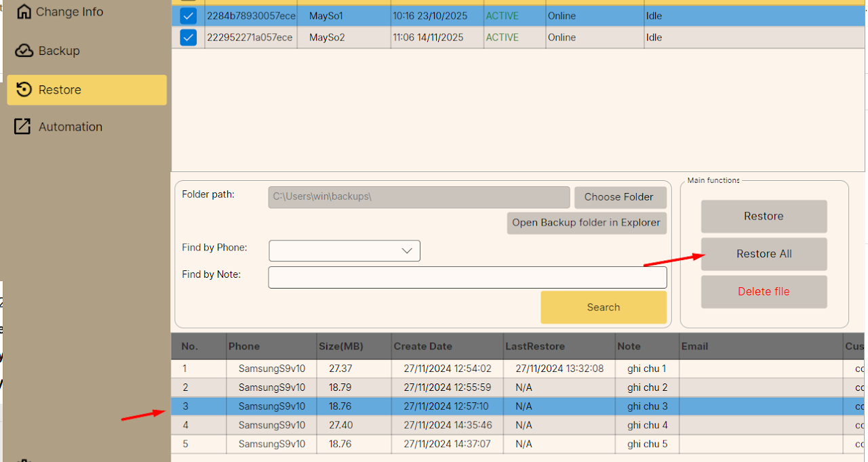
Task: Uncheck the MaySo2 device checkbox
Action: point(188,37)
